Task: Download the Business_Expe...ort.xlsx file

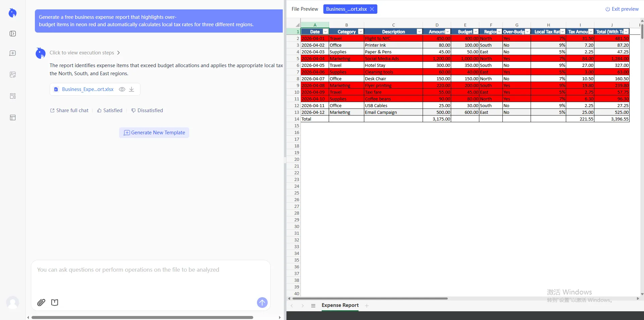Action: (131, 89)
